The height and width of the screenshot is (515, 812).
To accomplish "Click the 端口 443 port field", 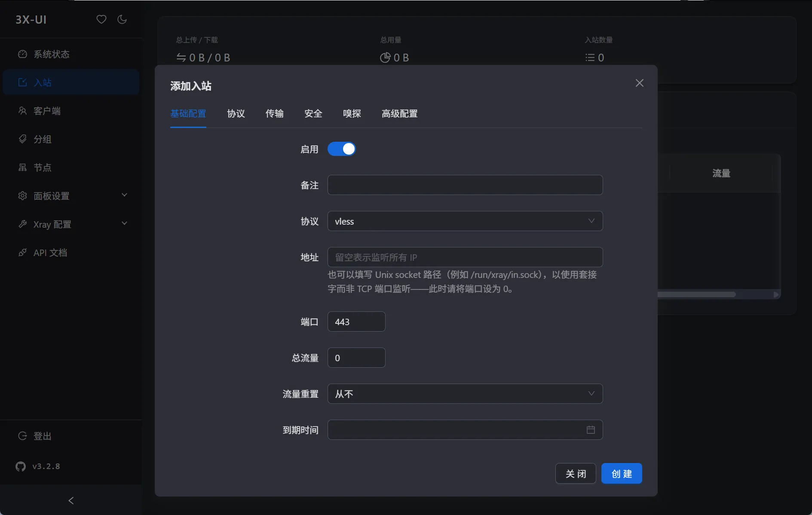I will (x=356, y=322).
